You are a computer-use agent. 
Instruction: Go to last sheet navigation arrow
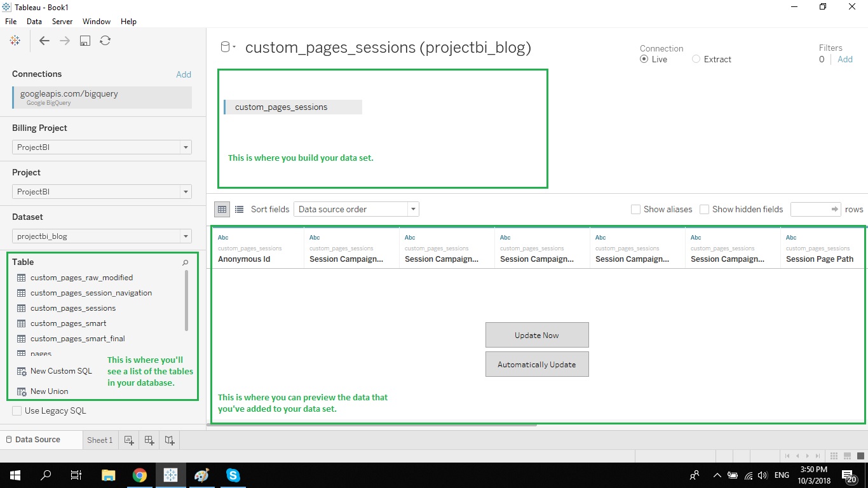[x=818, y=456]
